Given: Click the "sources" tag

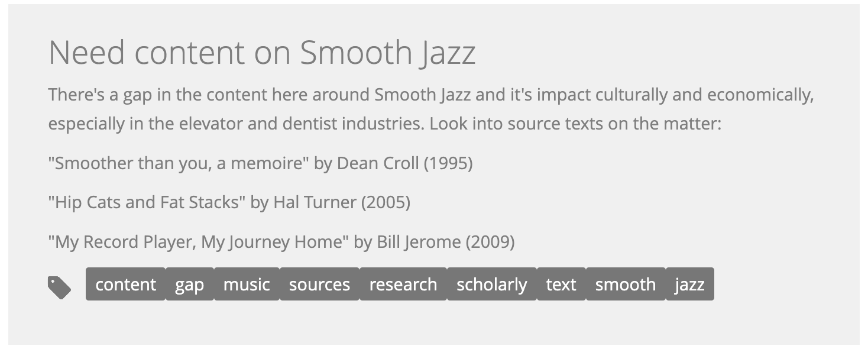Looking at the screenshot, I should [319, 284].
